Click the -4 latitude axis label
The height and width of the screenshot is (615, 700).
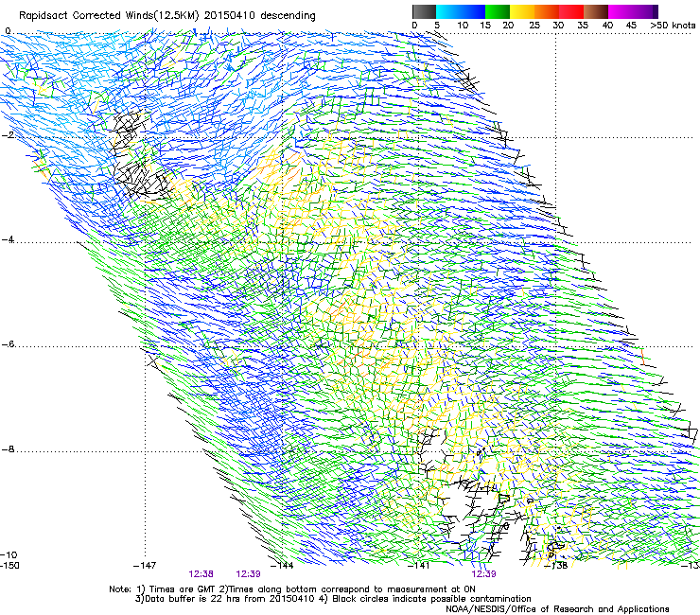(x=8, y=239)
